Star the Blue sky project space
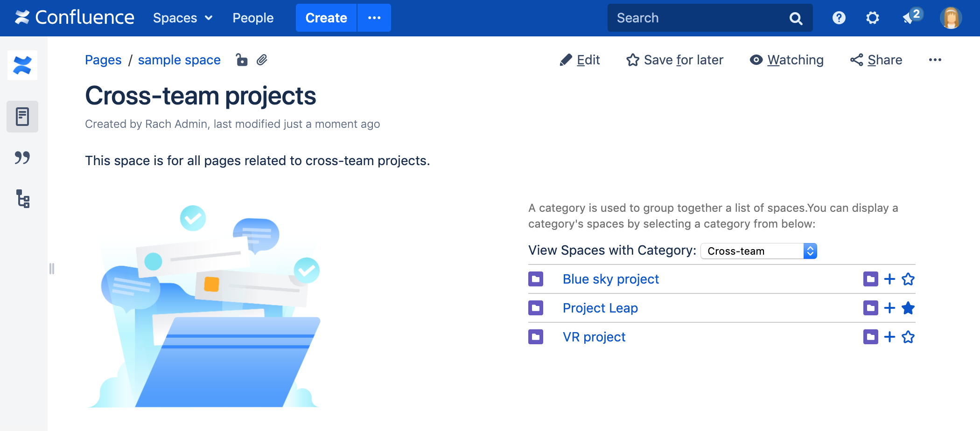Screen dimensions: 980x431 pyautogui.click(x=908, y=279)
